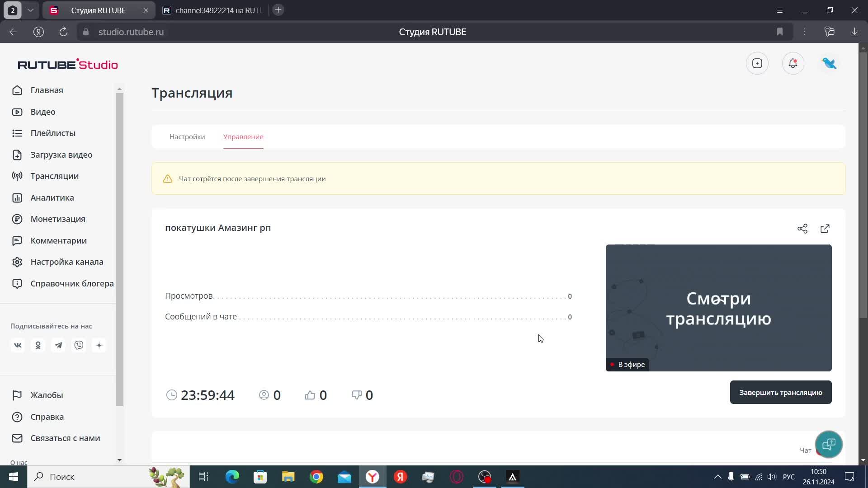The image size is (868, 488).
Task: Open the volume tray icon
Action: point(772,477)
